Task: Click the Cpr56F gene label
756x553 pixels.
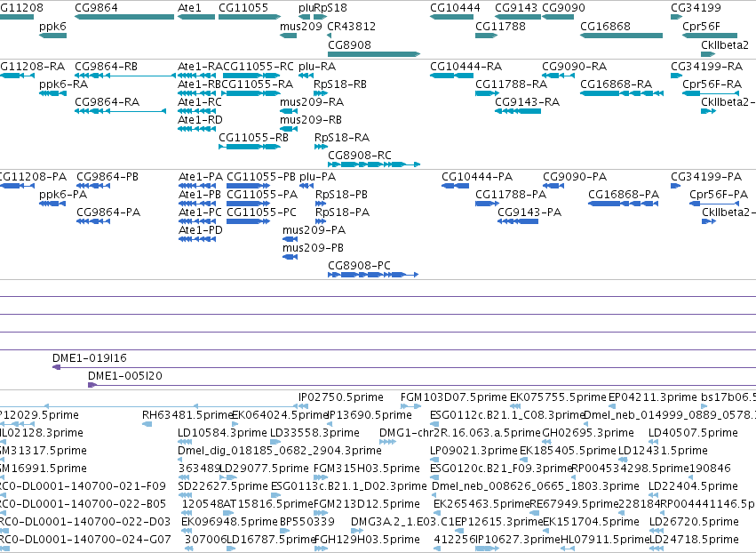Action: pos(701,26)
